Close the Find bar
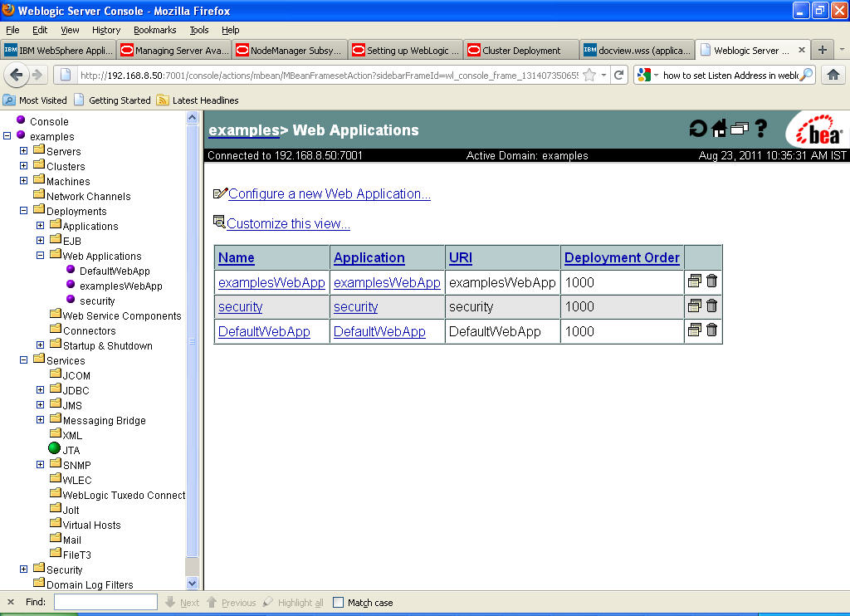The width and height of the screenshot is (850, 616). click(x=11, y=602)
